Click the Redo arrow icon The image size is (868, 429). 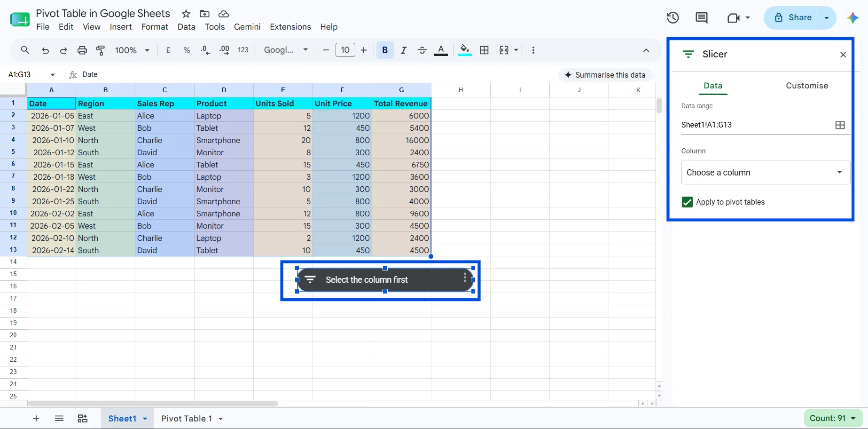point(63,50)
